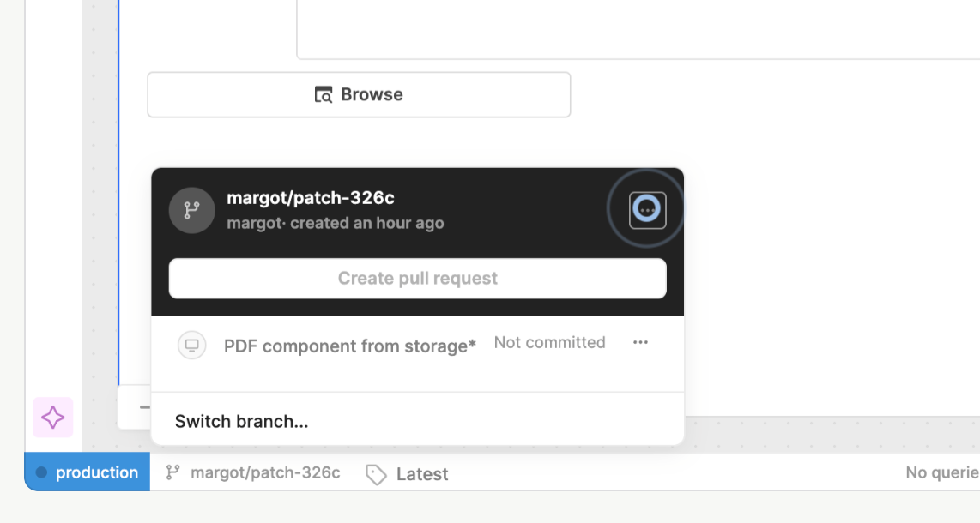Viewport: 980px width, 523px height.
Task: Toggle margot/patch-326c branch popup from status bar
Action: click(264, 472)
